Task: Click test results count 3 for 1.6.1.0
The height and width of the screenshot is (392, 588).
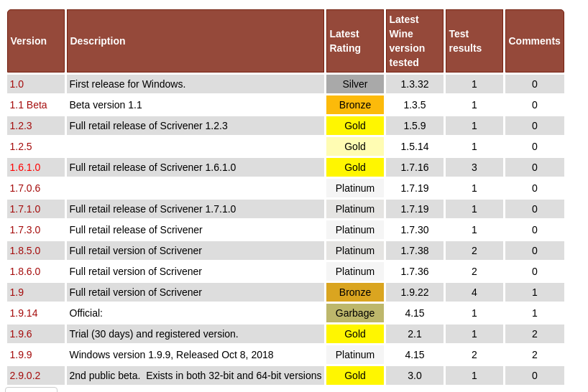Action: pos(474,167)
